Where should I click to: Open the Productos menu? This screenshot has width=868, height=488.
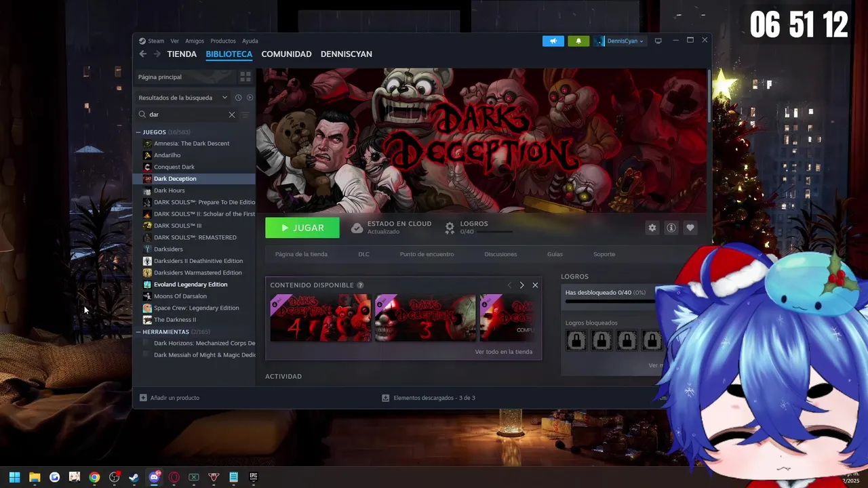[x=223, y=41]
